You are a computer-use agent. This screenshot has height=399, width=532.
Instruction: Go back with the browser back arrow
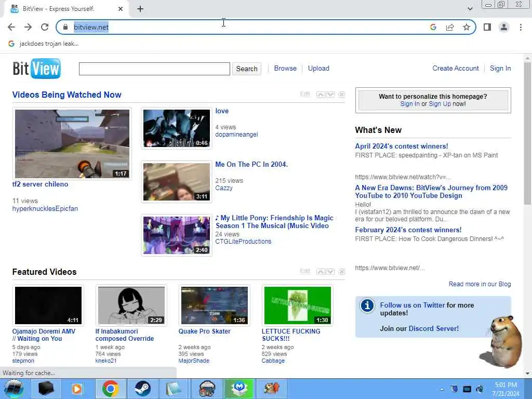[11, 27]
